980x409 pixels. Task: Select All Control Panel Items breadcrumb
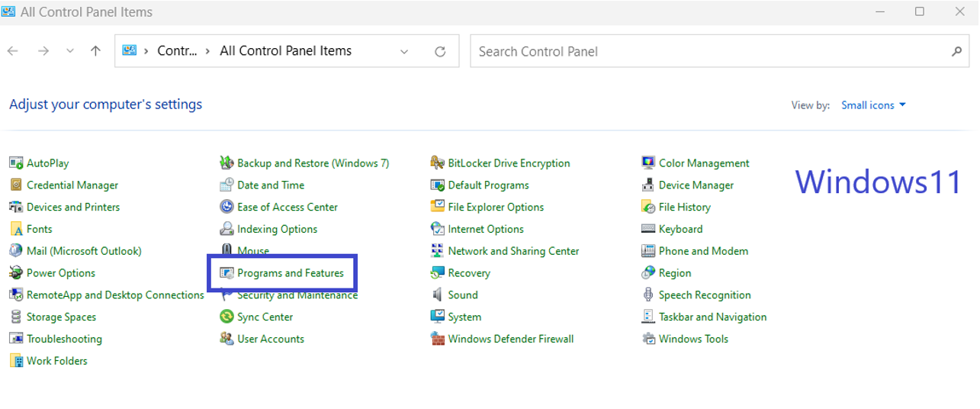pyautogui.click(x=285, y=51)
